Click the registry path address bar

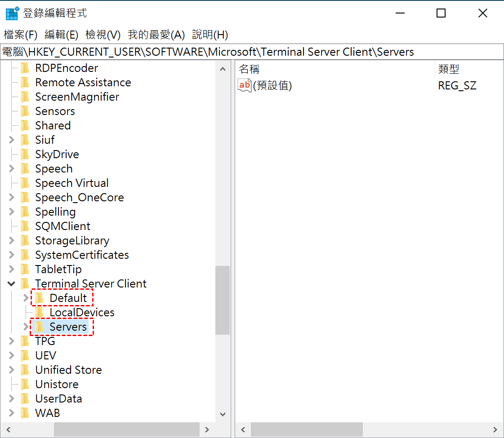[252, 52]
